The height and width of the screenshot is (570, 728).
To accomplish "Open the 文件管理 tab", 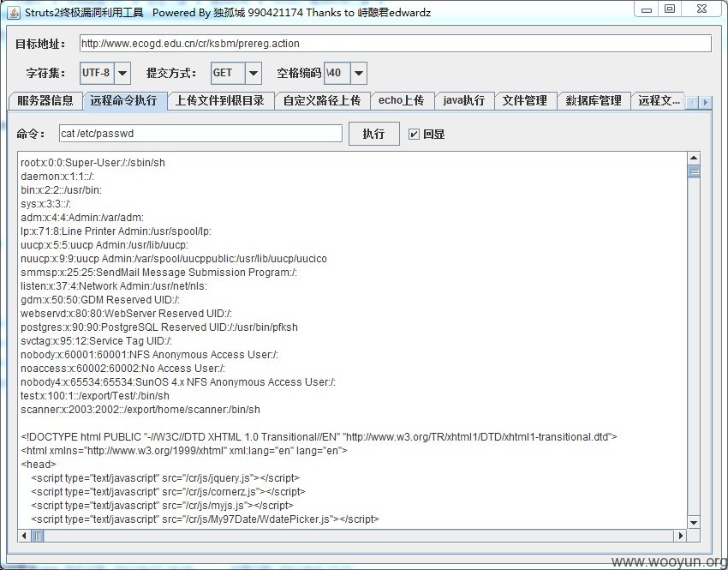I will 525,101.
